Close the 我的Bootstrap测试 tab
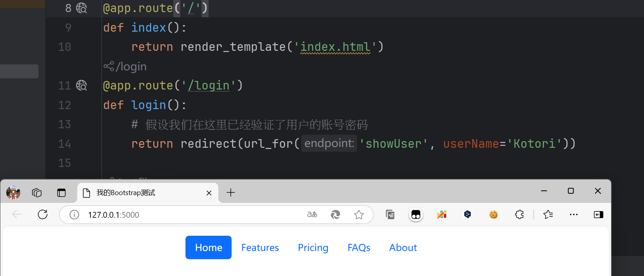The width and height of the screenshot is (644, 276). tap(209, 193)
